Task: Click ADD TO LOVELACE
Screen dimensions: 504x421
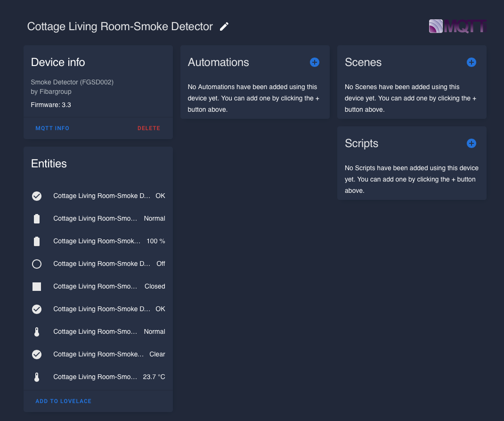Action: pos(64,401)
